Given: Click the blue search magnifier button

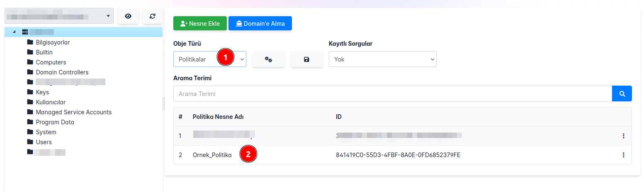Looking at the screenshot, I should tap(622, 94).
